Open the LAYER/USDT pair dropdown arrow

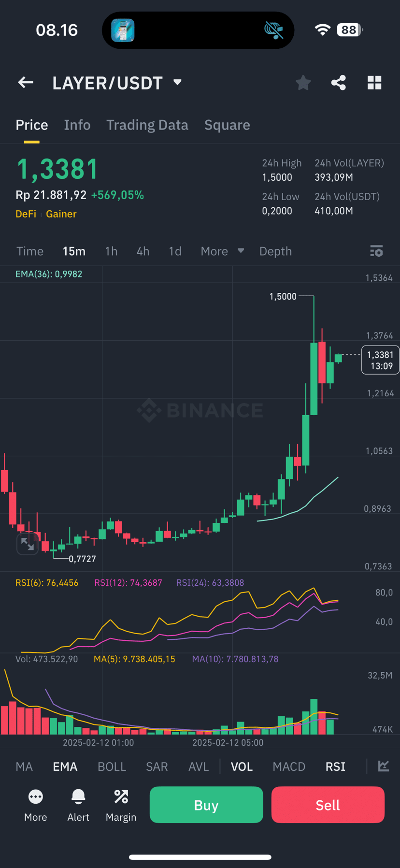(x=177, y=82)
